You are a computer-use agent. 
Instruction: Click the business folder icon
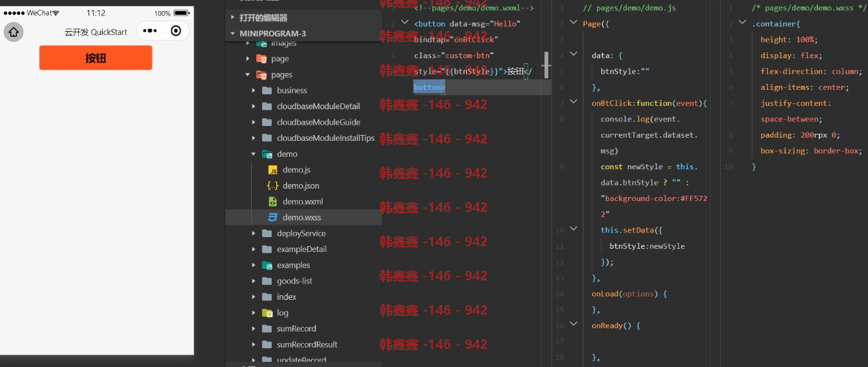coord(267,90)
